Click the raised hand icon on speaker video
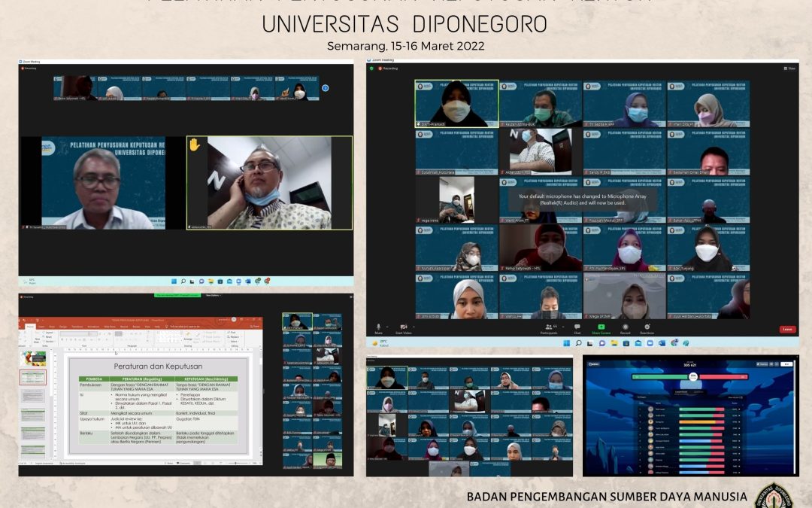 (194, 144)
